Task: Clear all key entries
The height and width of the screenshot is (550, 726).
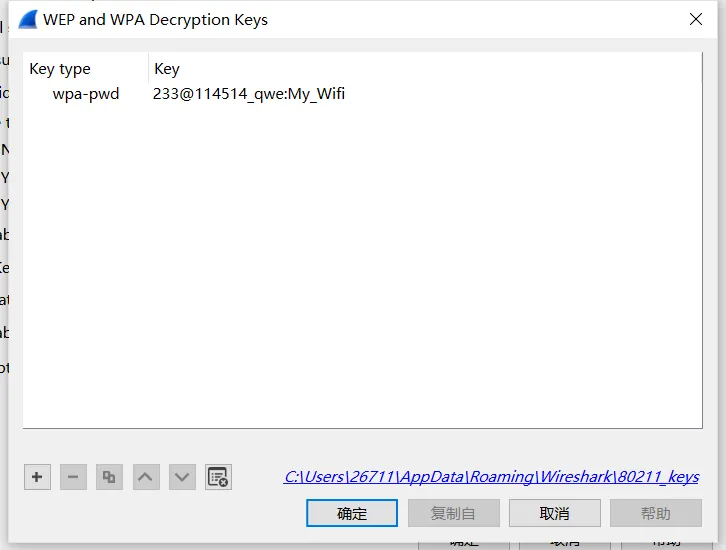Action: [x=218, y=477]
